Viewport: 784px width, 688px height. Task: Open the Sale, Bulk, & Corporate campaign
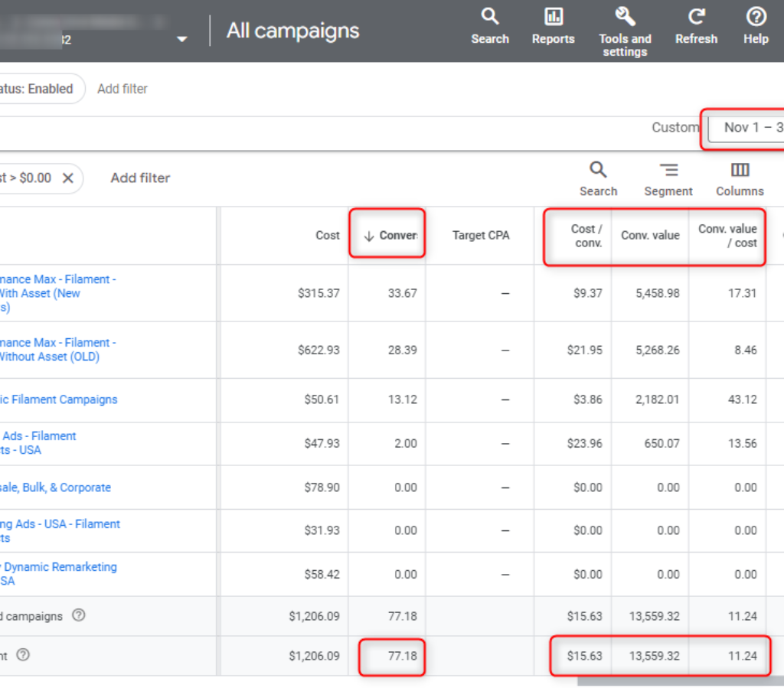[55, 487]
